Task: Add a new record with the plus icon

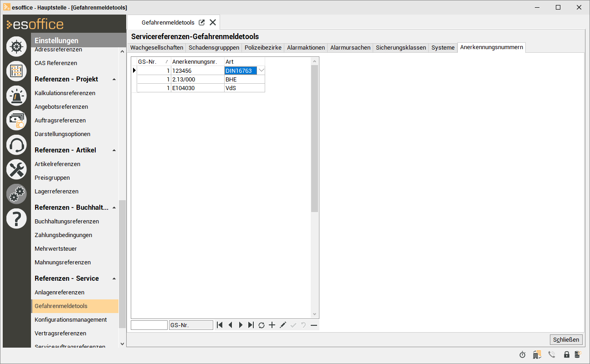Action: tap(272, 325)
